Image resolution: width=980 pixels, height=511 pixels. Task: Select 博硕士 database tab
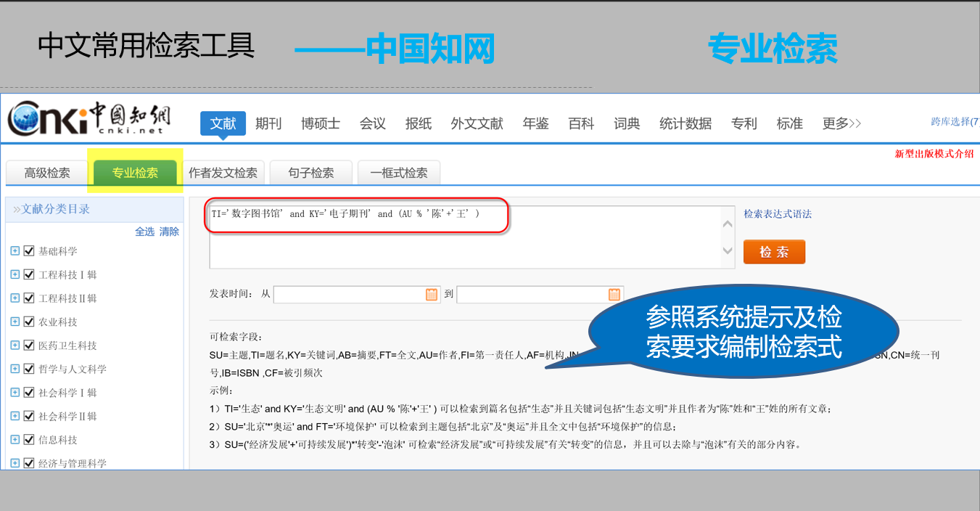pos(321,123)
